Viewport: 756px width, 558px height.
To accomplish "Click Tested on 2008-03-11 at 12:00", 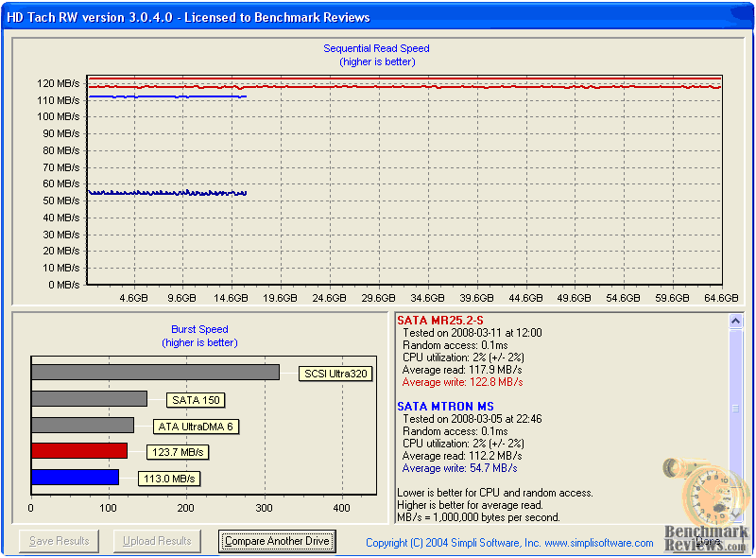I will pos(472,333).
